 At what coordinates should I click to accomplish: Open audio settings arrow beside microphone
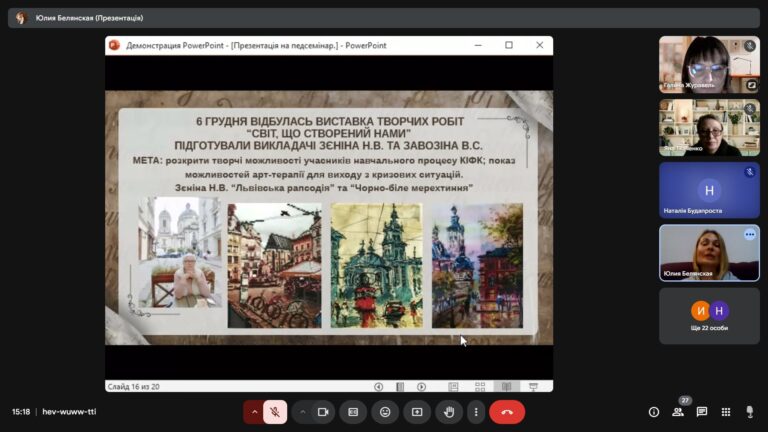(254, 412)
